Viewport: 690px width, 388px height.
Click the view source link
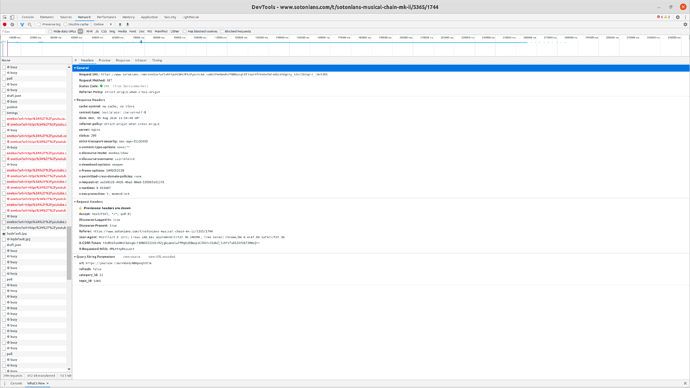tap(132, 257)
